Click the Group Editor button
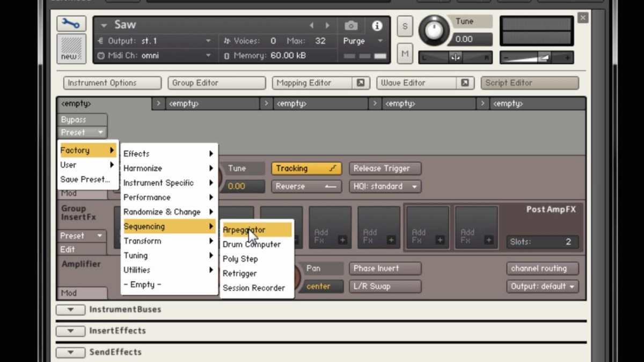The width and height of the screenshot is (644, 362). tap(216, 83)
